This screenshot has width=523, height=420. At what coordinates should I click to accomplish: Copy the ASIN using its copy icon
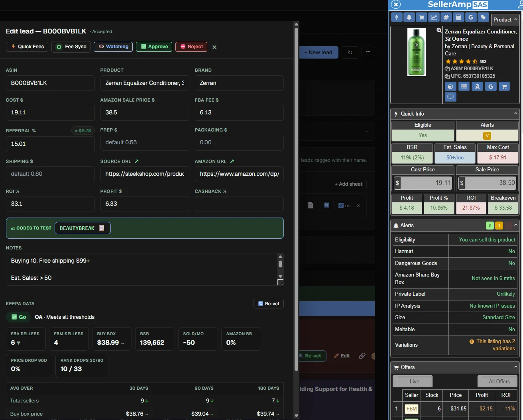447,69
